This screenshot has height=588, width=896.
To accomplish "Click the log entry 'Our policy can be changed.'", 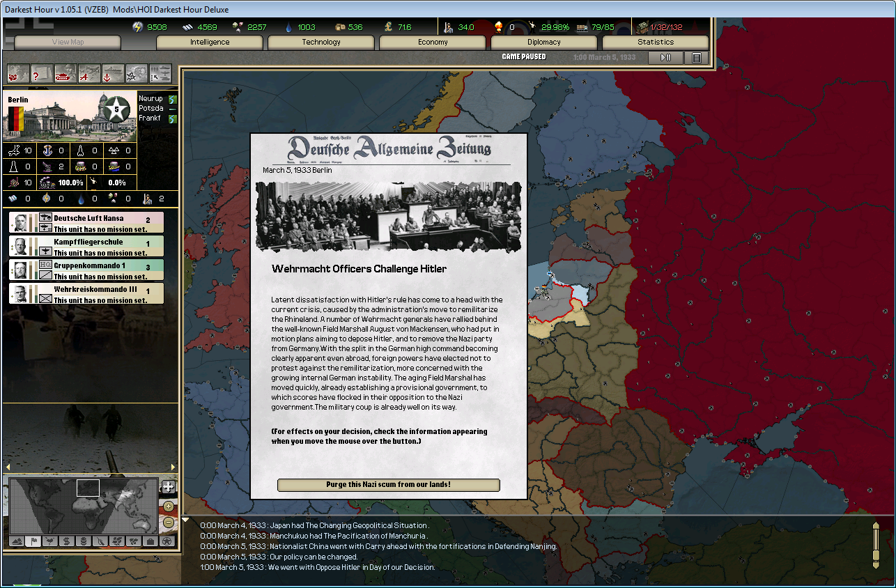I will 279,557.
